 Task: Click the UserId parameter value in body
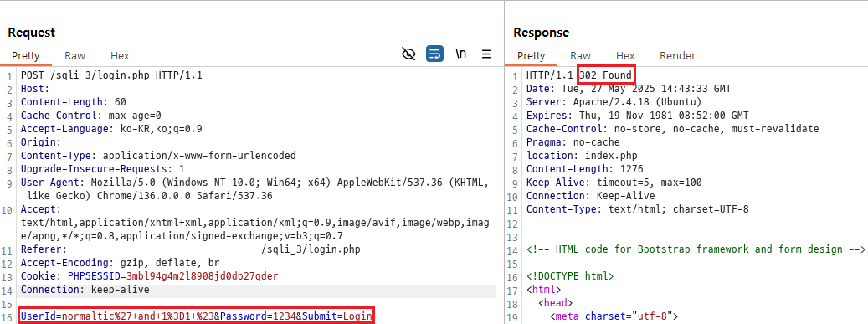point(138,316)
